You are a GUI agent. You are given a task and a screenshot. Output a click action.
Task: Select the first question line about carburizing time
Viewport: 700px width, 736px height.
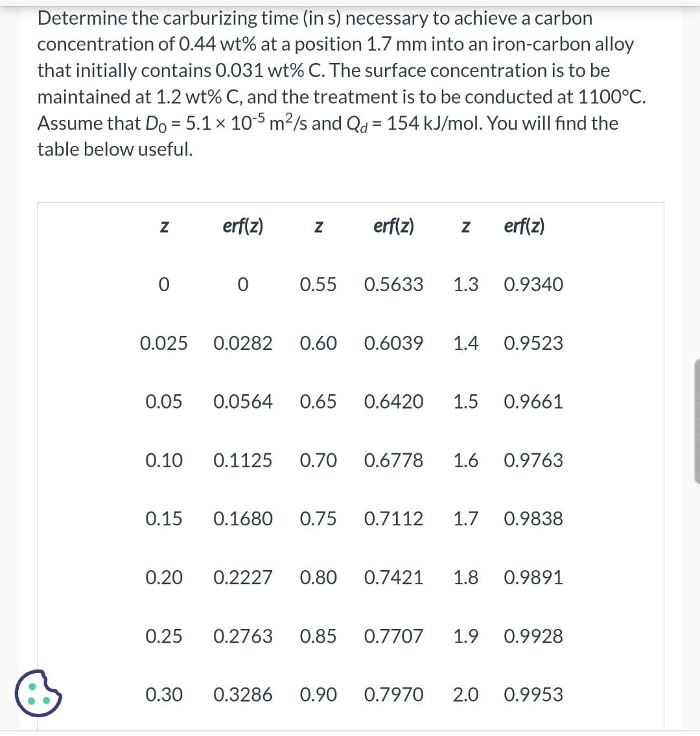point(315,18)
